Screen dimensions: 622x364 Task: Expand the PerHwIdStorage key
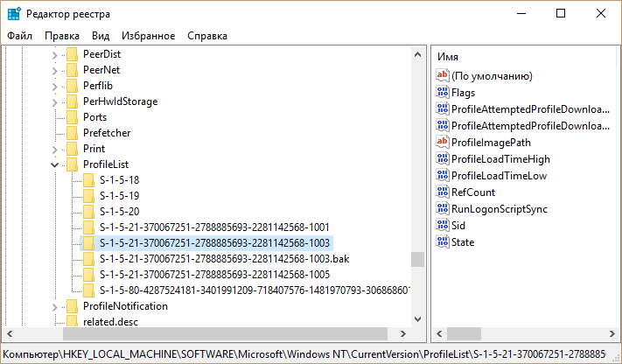55,102
